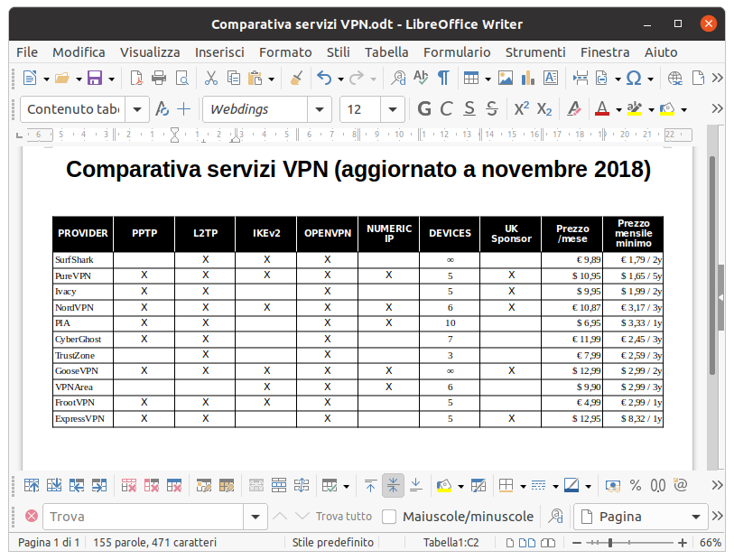The height and width of the screenshot is (560, 734).
Task: Click into Trova search field
Action: [144, 517]
